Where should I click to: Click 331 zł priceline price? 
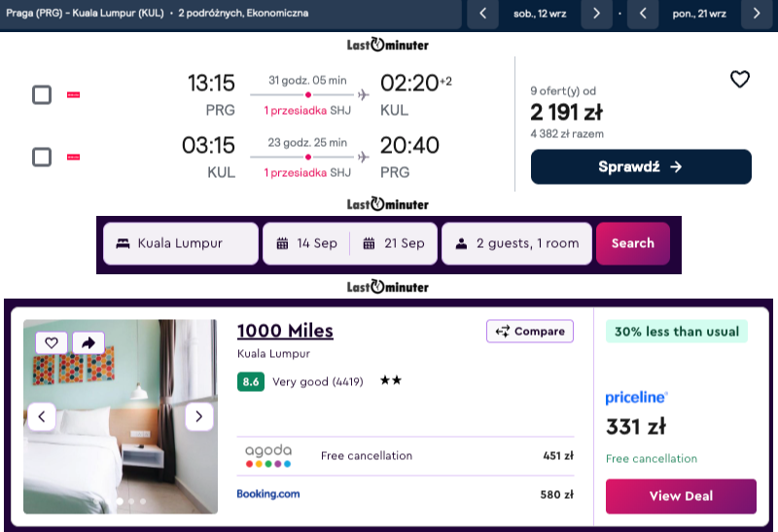[636, 427]
